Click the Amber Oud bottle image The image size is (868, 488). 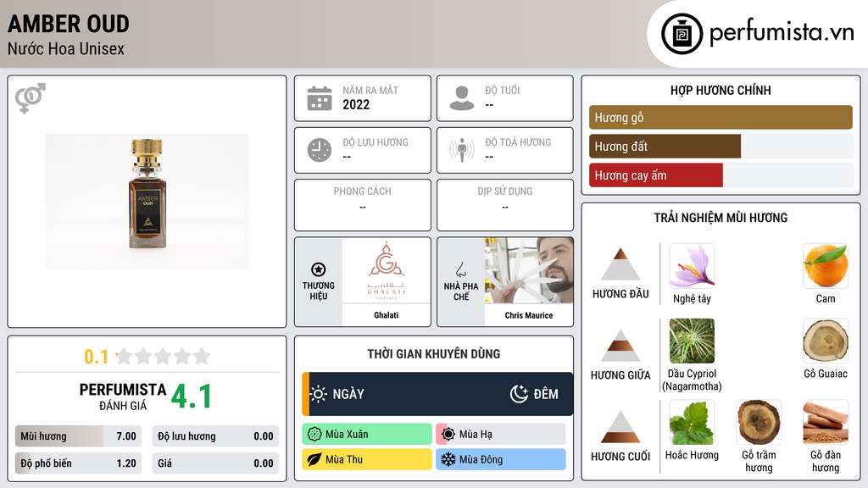tap(147, 202)
